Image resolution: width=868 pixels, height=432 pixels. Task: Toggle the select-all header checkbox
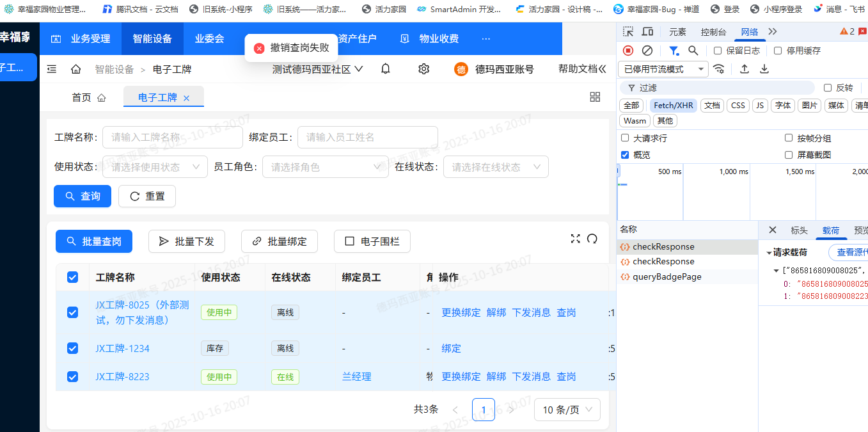pyautogui.click(x=73, y=277)
